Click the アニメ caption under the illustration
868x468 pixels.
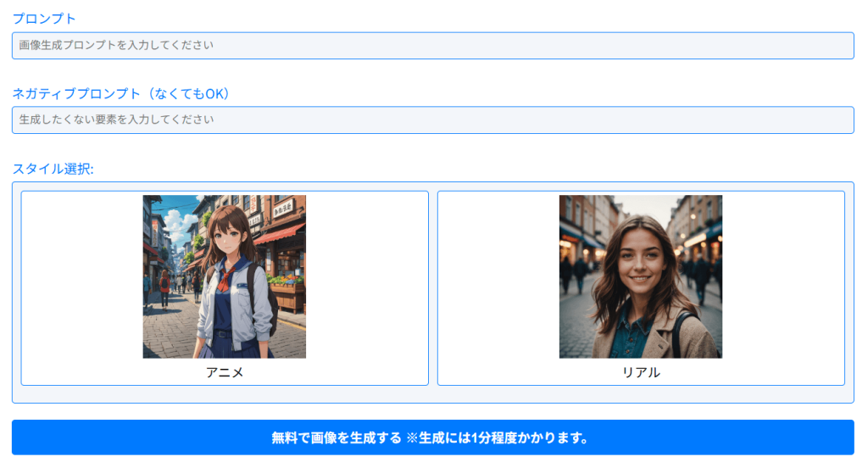[224, 372]
